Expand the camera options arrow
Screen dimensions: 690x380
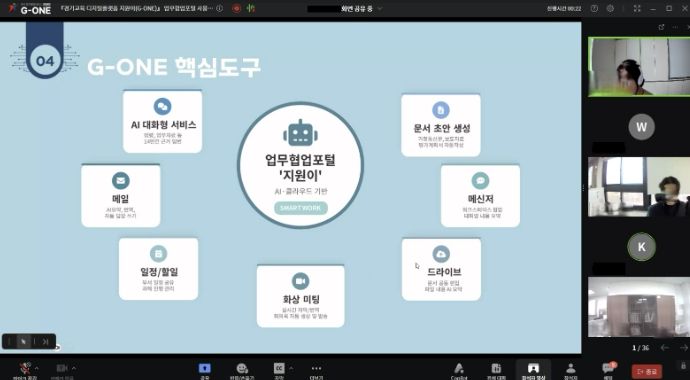coord(74,368)
